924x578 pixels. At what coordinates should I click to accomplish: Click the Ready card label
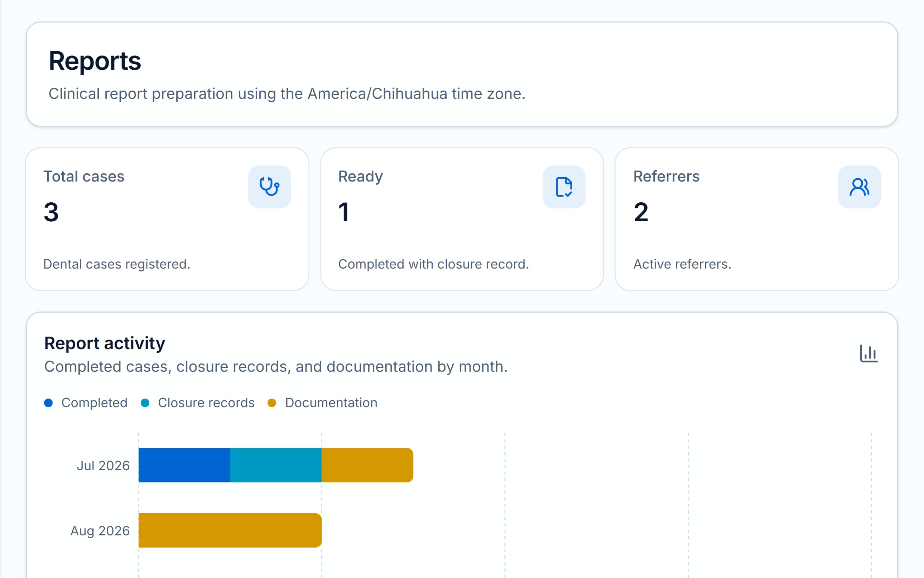[361, 176]
